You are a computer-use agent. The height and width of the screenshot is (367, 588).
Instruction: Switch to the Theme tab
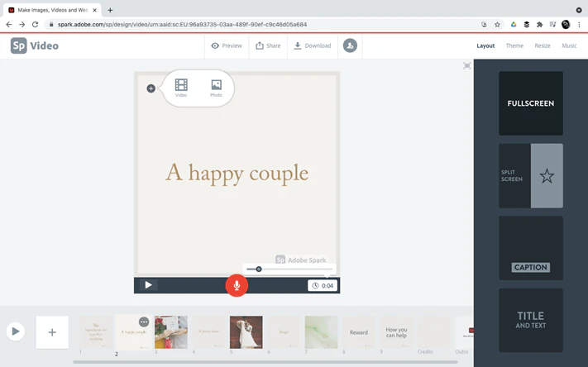pos(514,45)
